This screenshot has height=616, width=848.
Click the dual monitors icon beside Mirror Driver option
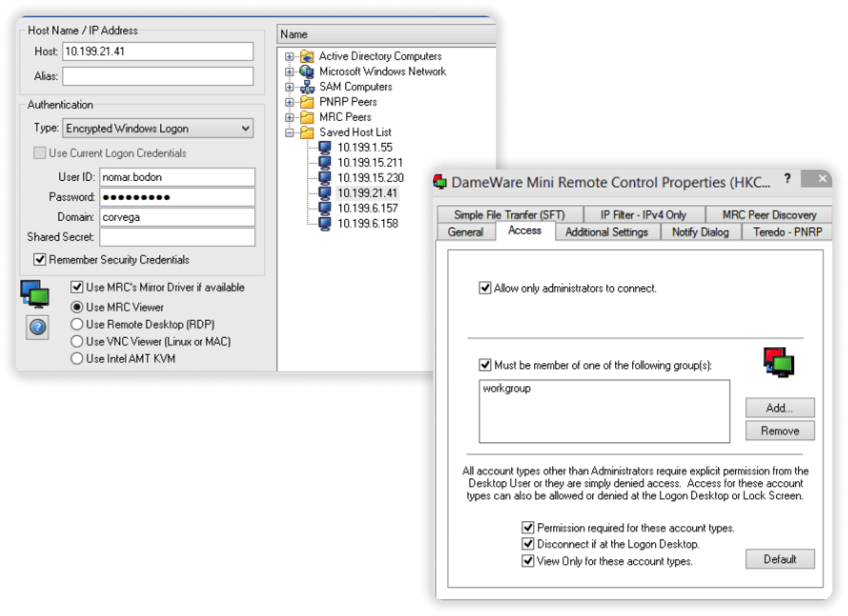35,294
